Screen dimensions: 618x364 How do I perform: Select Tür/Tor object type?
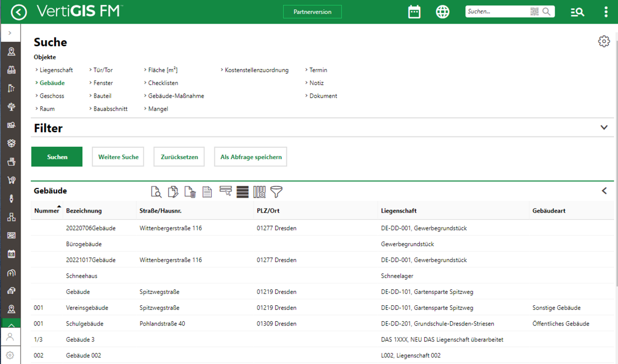pyautogui.click(x=103, y=70)
